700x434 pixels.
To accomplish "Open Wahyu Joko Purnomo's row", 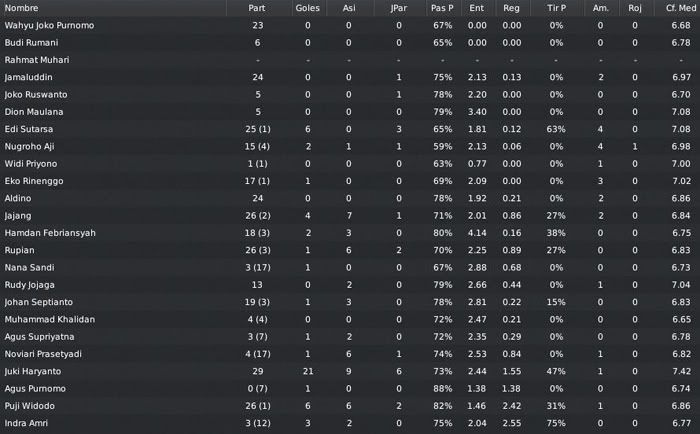I will tap(350, 25).
